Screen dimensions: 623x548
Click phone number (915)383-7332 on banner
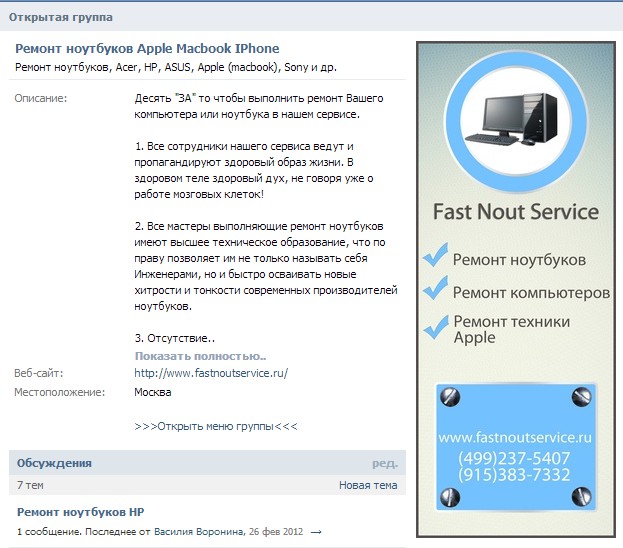(x=514, y=474)
